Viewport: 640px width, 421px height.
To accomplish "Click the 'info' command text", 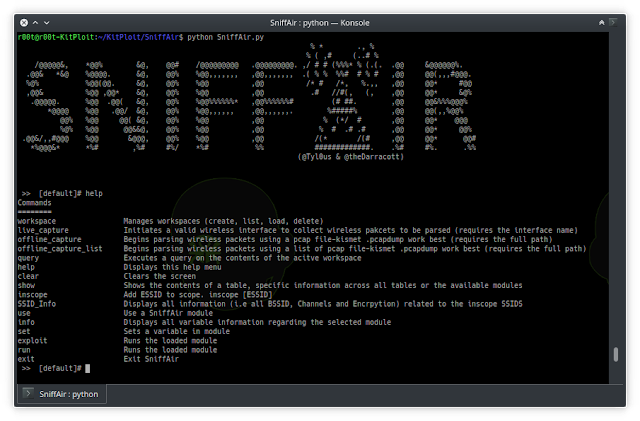I will (26, 322).
